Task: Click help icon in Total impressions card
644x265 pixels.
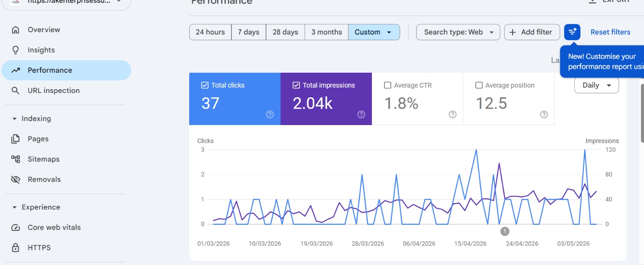Action: 361,115
